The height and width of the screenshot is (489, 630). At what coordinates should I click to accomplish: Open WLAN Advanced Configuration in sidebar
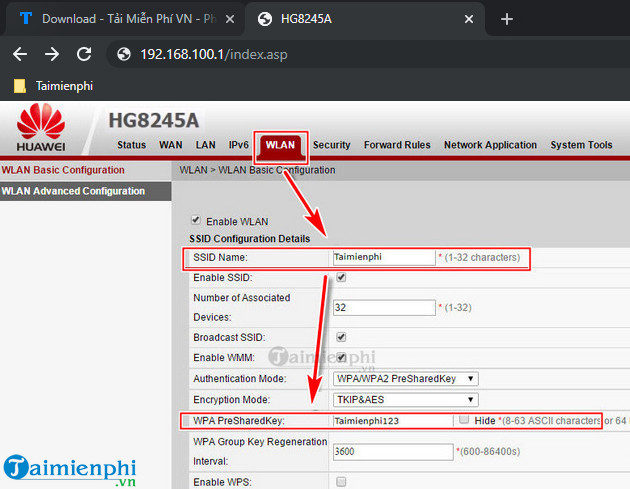(86, 191)
